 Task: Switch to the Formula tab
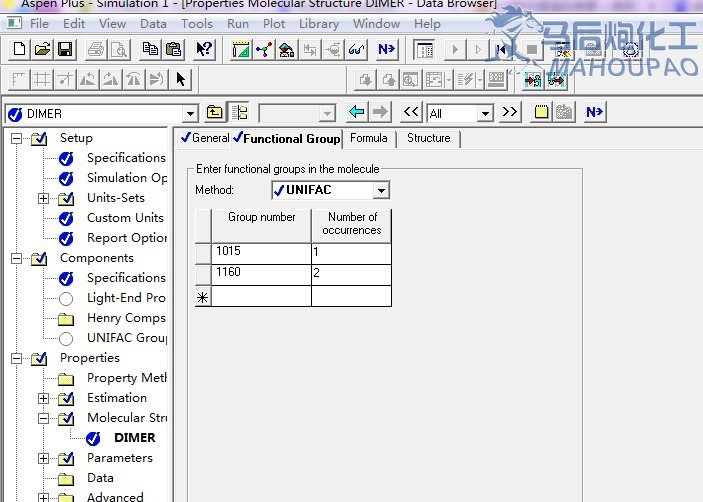pyautogui.click(x=369, y=138)
